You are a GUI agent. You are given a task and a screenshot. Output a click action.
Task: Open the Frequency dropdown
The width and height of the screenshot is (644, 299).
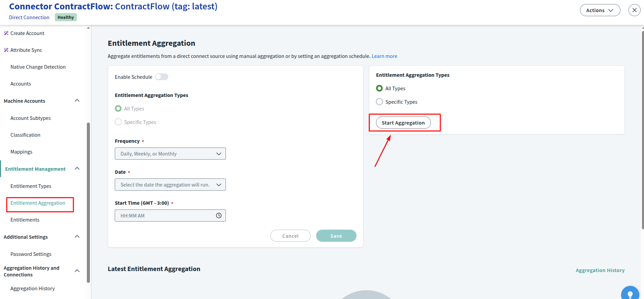click(x=170, y=154)
